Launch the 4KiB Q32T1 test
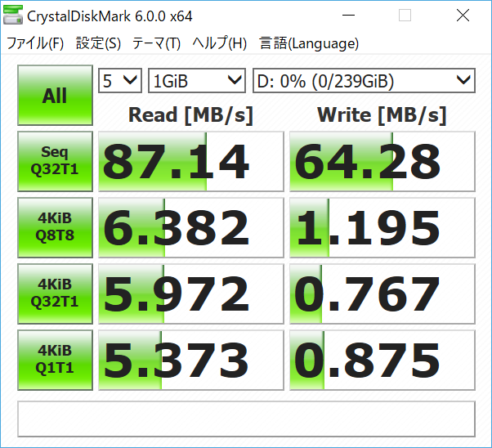492x448 pixels. coord(55,293)
